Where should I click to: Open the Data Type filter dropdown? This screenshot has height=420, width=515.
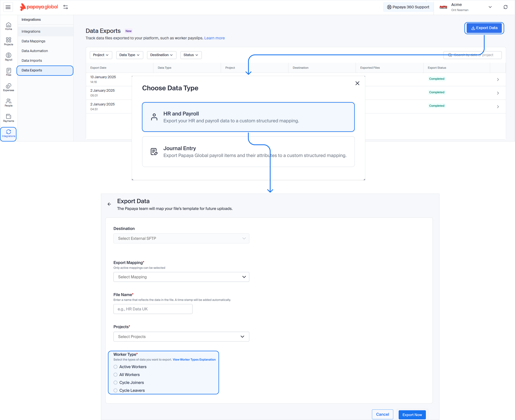pyautogui.click(x=130, y=55)
